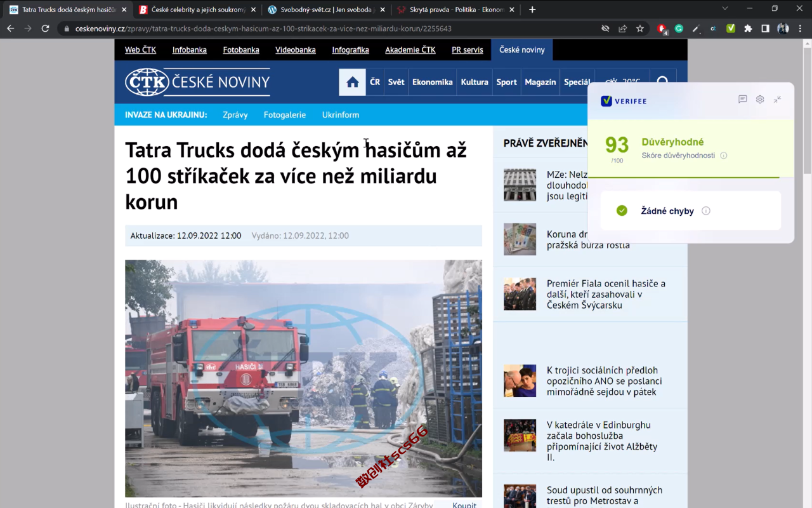View site information lock icon
Image resolution: width=812 pixels, height=508 pixels.
tap(67, 29)
